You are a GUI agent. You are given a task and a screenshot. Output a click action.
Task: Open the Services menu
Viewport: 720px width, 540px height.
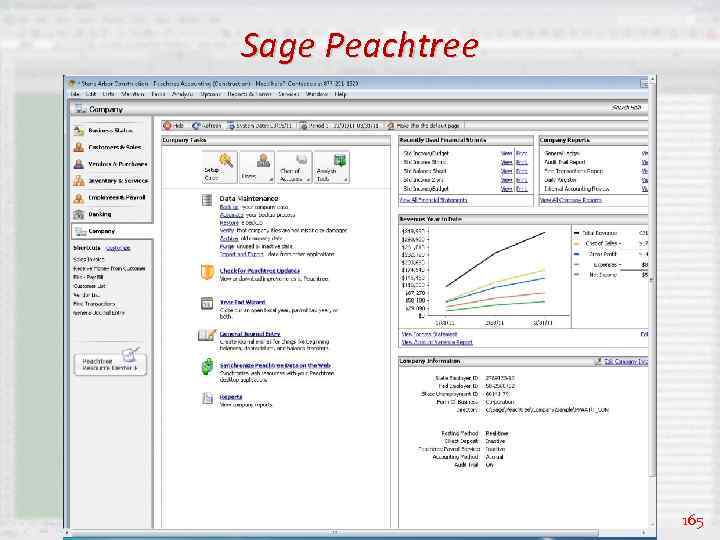click(288, 94)
